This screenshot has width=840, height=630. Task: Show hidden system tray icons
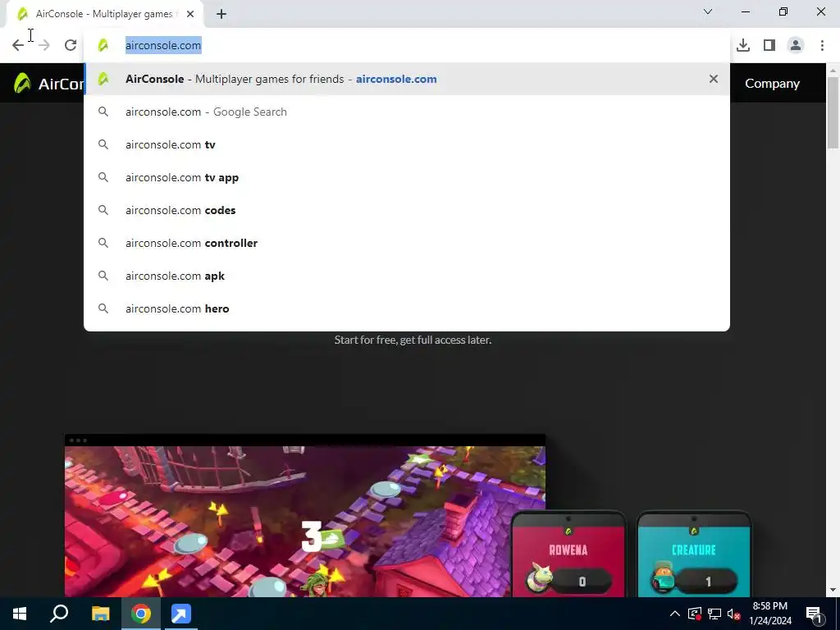[675, 614]
